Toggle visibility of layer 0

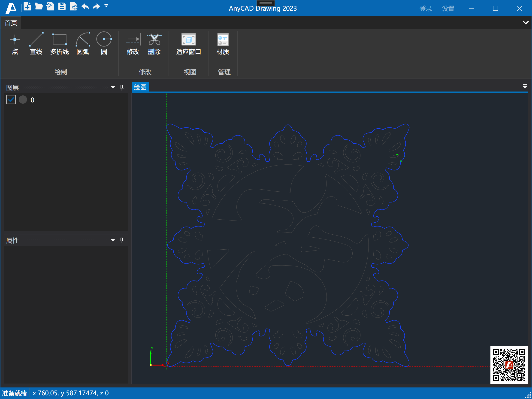point(11,99)
